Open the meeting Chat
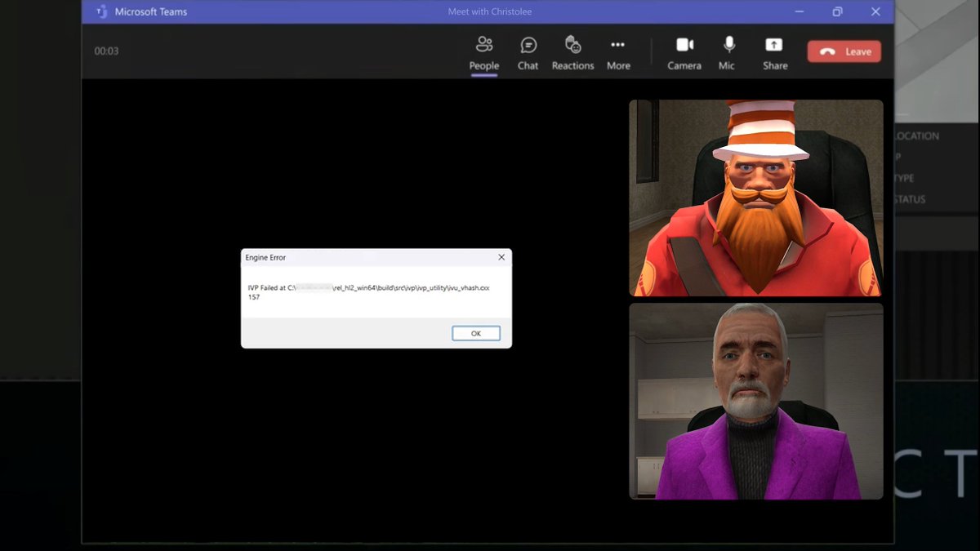 [x=528, y=54]
